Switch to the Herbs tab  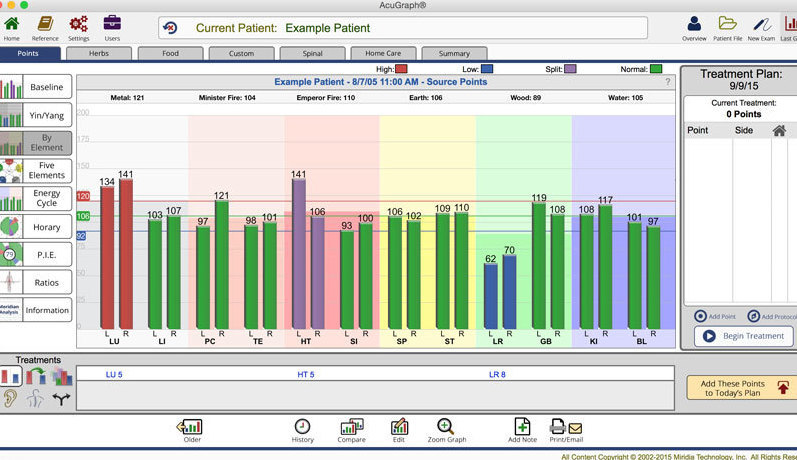pos(99,53)
